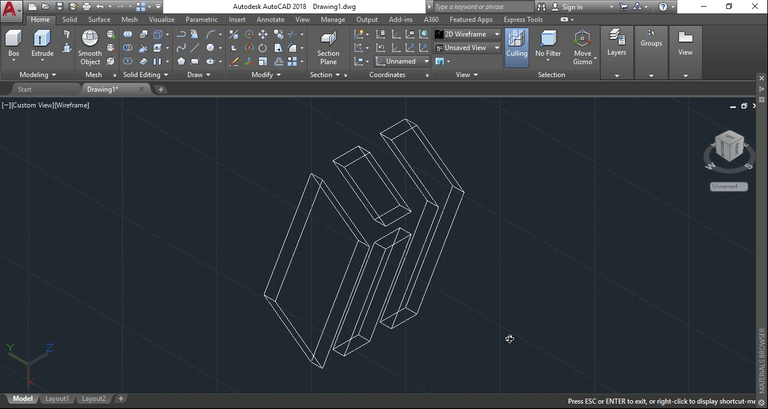Select the Polygon draw tool
This screenshot has height=409, width=768.
pyautogui.click(x=181, y=61)
